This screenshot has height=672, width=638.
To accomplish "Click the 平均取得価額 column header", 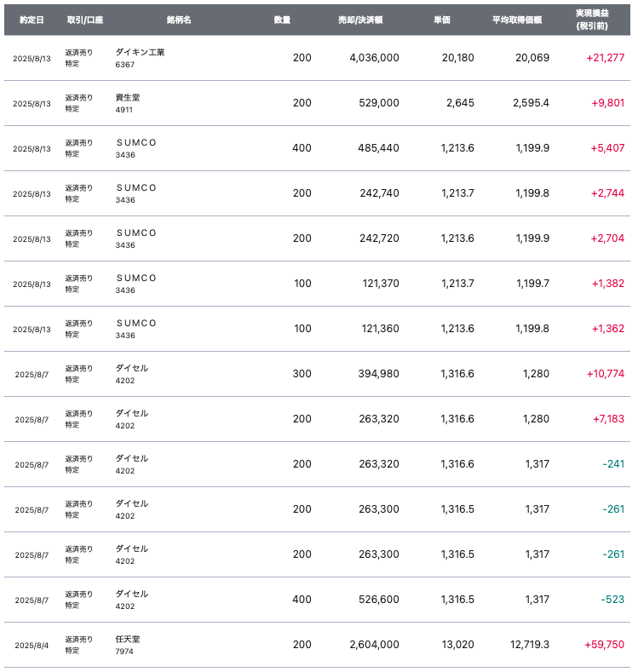I will 517,20.
